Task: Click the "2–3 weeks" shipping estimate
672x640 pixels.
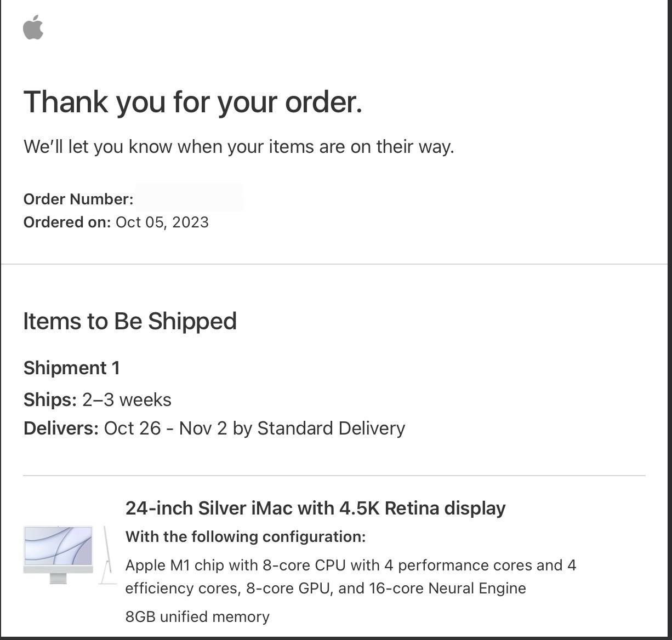Action: [127, 399]
